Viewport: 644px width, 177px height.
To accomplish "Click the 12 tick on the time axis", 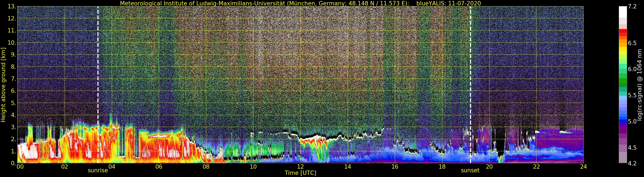I will (300, 167).
